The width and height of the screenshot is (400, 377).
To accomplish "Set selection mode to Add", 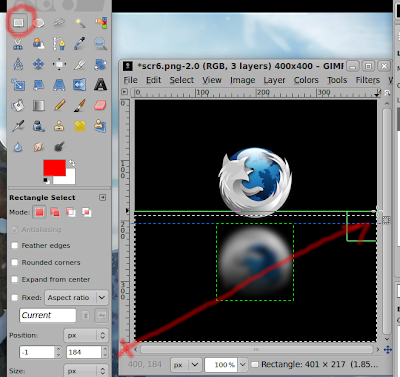I will 55,212.
